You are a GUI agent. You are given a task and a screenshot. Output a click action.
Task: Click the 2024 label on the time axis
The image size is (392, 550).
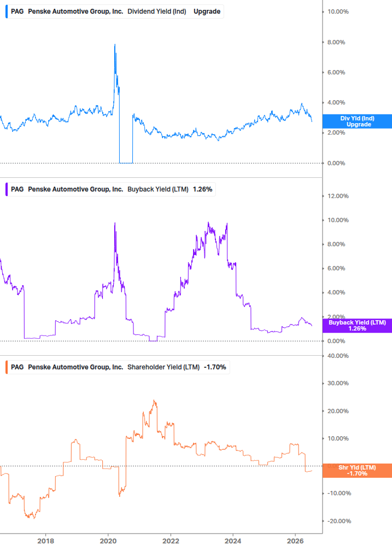click(232, 541)
